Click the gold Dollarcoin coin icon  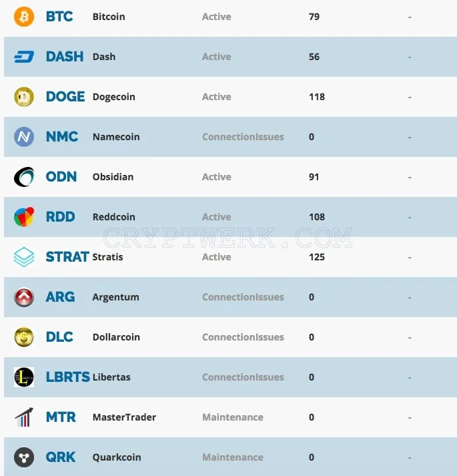point(24,337)
